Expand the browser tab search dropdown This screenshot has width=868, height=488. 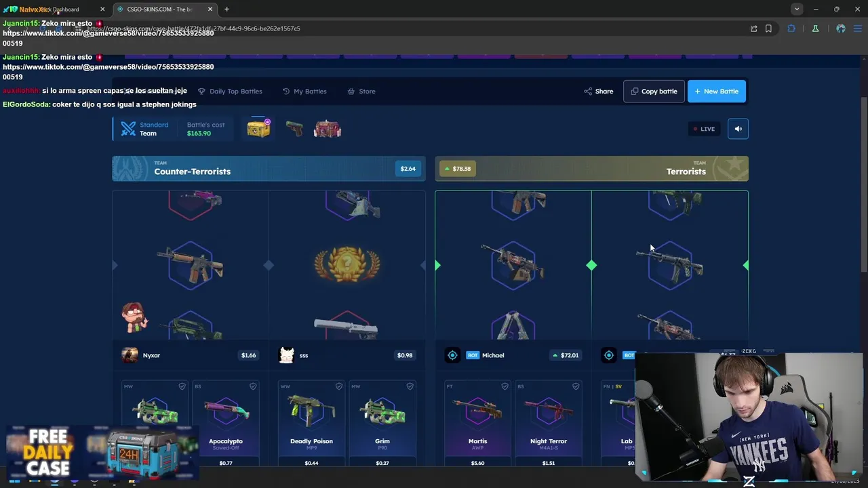click(797, 9)
